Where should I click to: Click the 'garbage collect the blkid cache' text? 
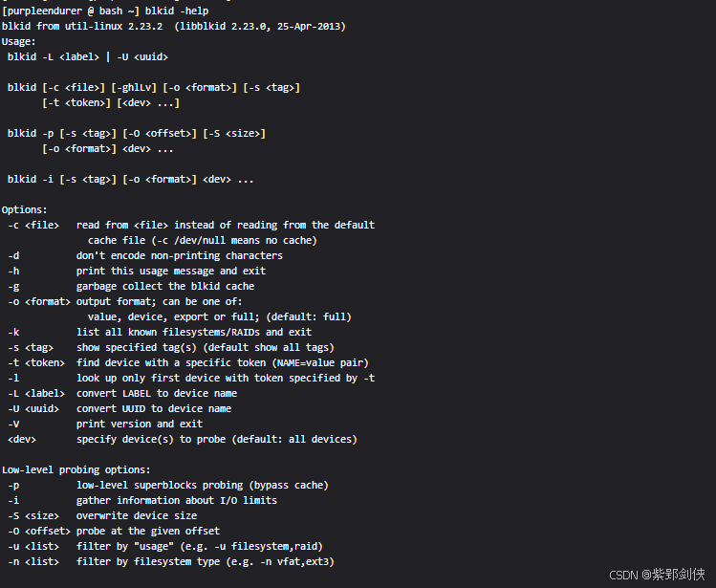pyautogui.click(x=165, y=286)
